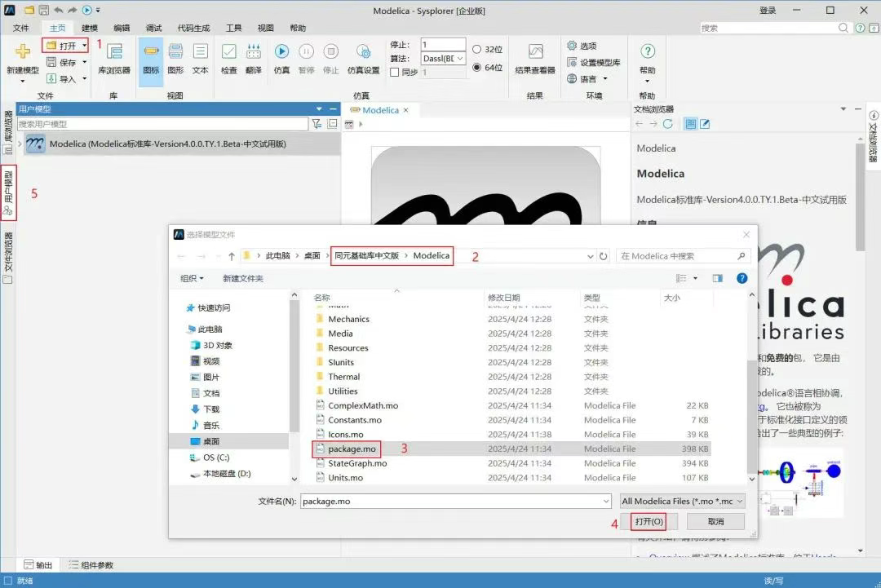Switch to the 工具 ribbon tab
The image size is (881, 588).
point(234,28)
